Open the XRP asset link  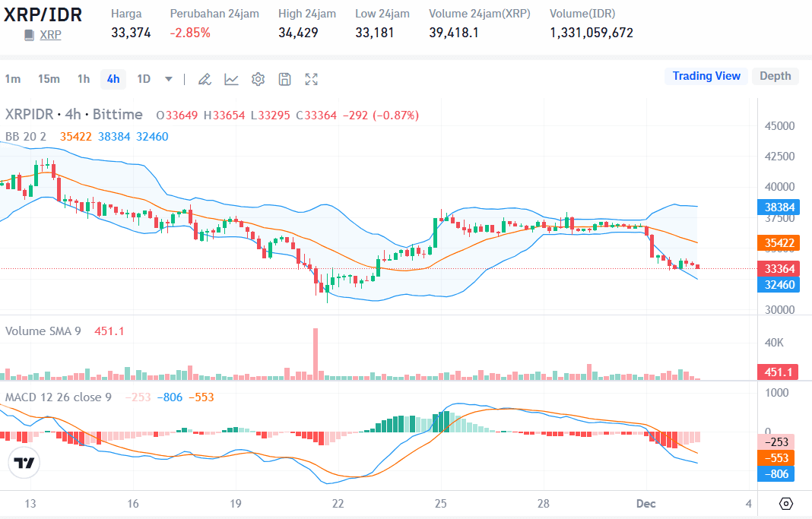coord(50,34)
